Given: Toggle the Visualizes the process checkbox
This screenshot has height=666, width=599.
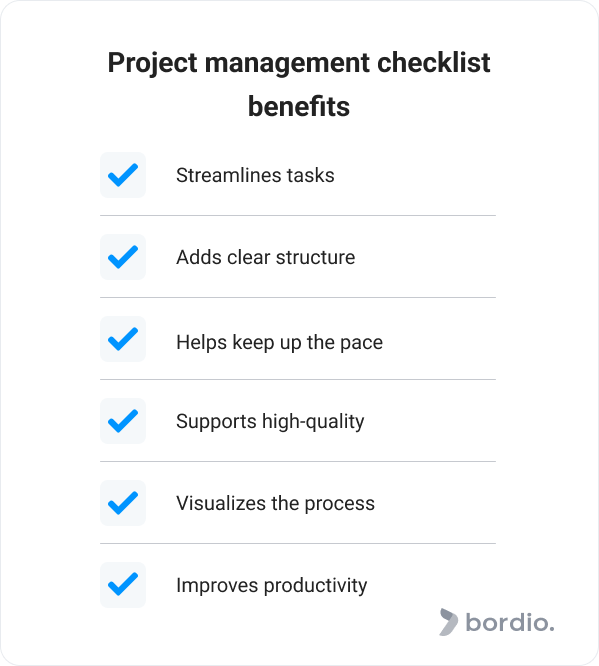Looking at the screenshot, I should [123, 503].
